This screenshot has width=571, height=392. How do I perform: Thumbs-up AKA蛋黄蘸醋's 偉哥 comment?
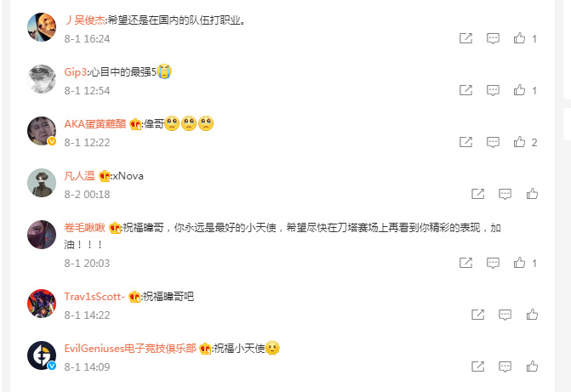[x=519, y=142]
